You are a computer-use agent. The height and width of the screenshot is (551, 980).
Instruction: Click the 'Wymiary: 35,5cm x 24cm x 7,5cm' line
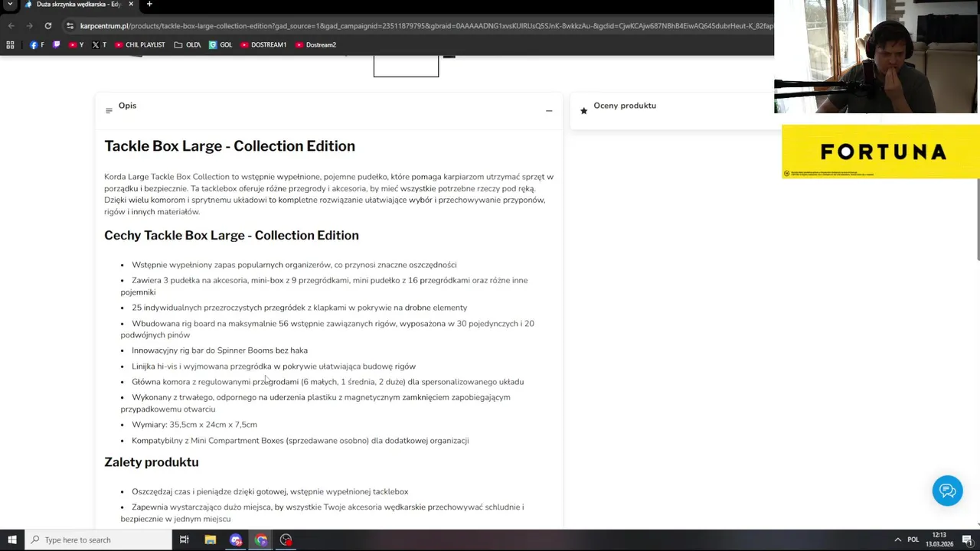coord(194,425)
